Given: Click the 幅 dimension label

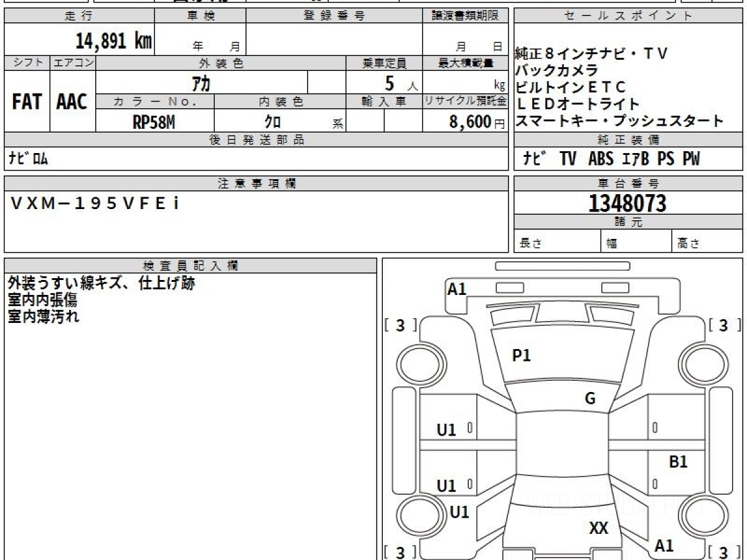Looking at the screenshot, I should coord(612,244).
